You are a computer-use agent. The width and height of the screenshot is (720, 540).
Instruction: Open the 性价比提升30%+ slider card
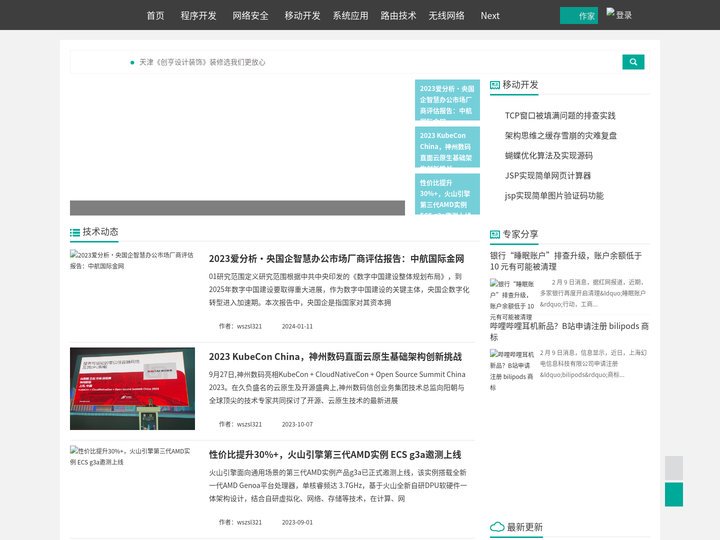(447, 194)
